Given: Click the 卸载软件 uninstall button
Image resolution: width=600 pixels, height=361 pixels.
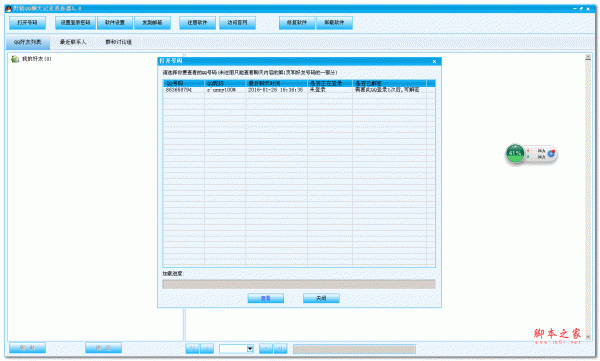Looking at the screenshot, I should (334, 23).
